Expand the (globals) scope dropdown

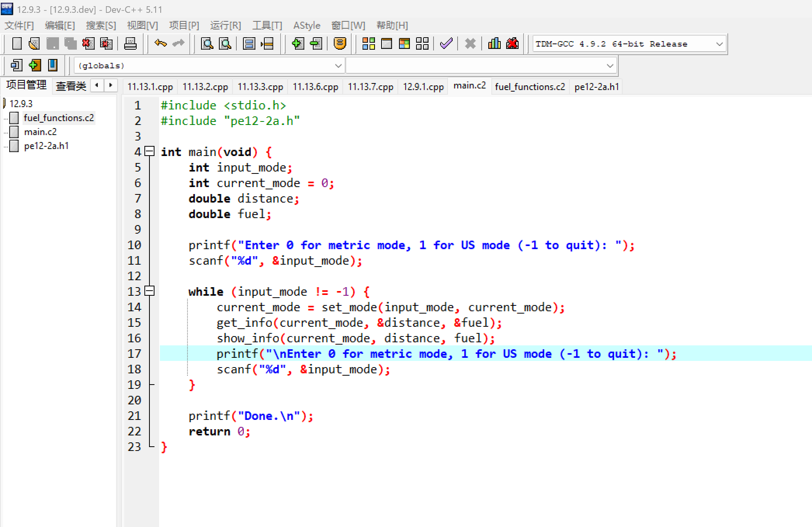338,66
